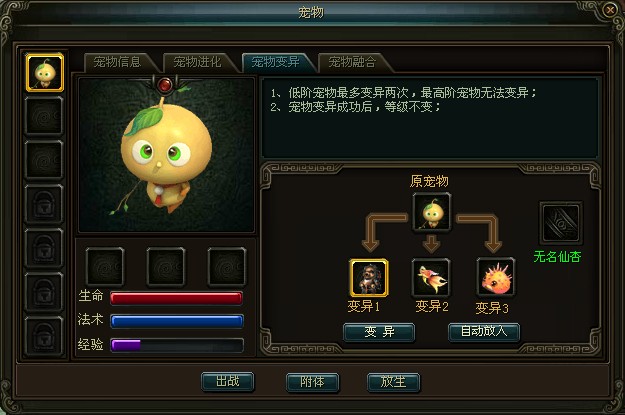Image resolution: width=625 pixels, height=415 pixels.
Task: Open the 宠物融合 tab
Action: pyautogui.click(x=352, y=62)
